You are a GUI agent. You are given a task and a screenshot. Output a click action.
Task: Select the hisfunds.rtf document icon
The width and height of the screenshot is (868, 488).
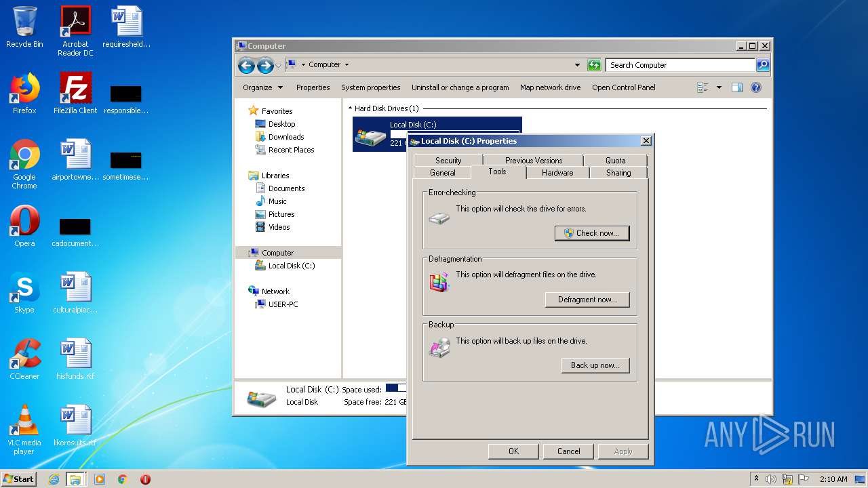tap(75, 359)
